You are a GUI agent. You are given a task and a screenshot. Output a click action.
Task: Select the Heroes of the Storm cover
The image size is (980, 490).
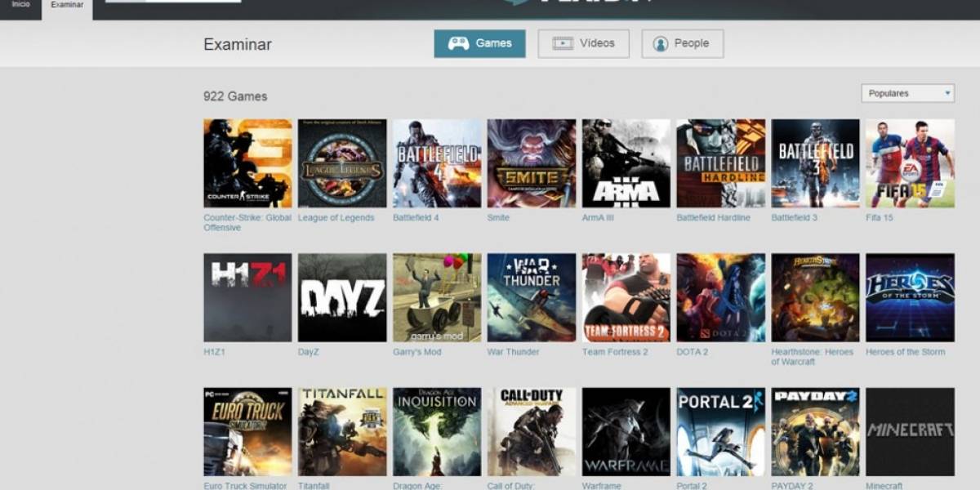(910, 297)
